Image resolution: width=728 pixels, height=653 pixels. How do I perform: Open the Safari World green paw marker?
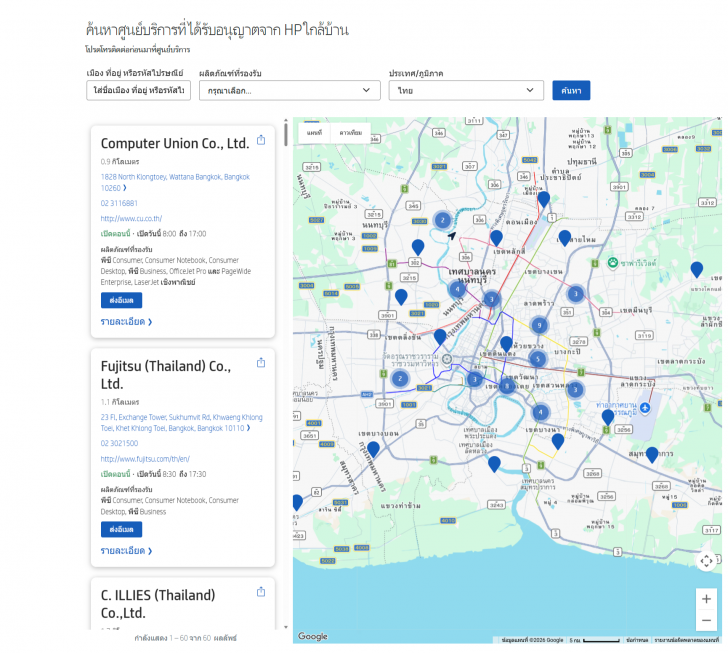click(613, 263)
